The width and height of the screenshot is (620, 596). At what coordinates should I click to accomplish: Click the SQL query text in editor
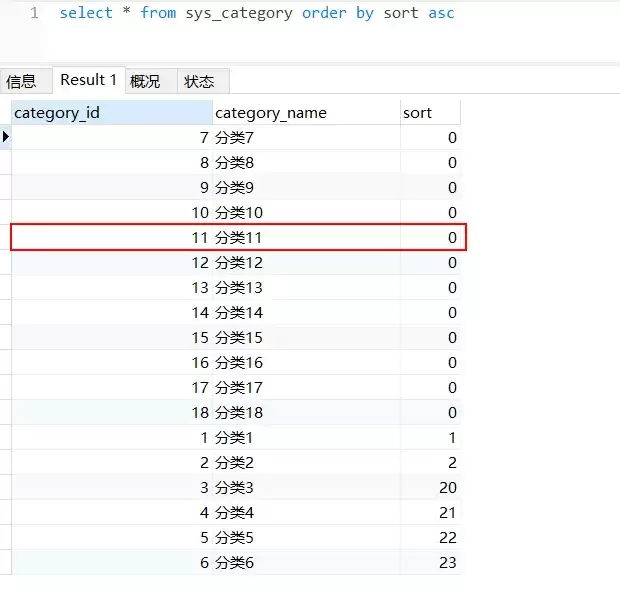point(257,13)
